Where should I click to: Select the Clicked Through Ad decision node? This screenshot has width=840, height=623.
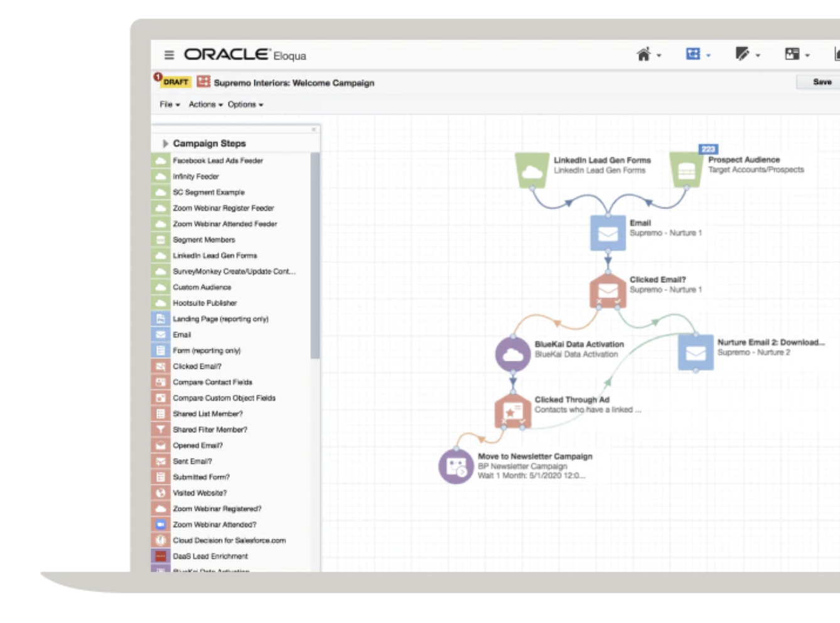[x=513, y=411]
